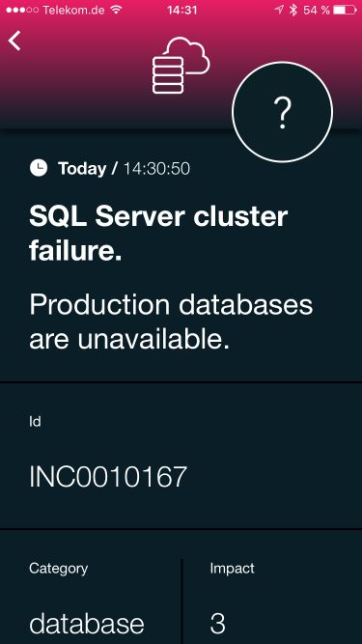Tap Production databases are unavailable text
The image size is (362, 644).
[x=171, y=322]
